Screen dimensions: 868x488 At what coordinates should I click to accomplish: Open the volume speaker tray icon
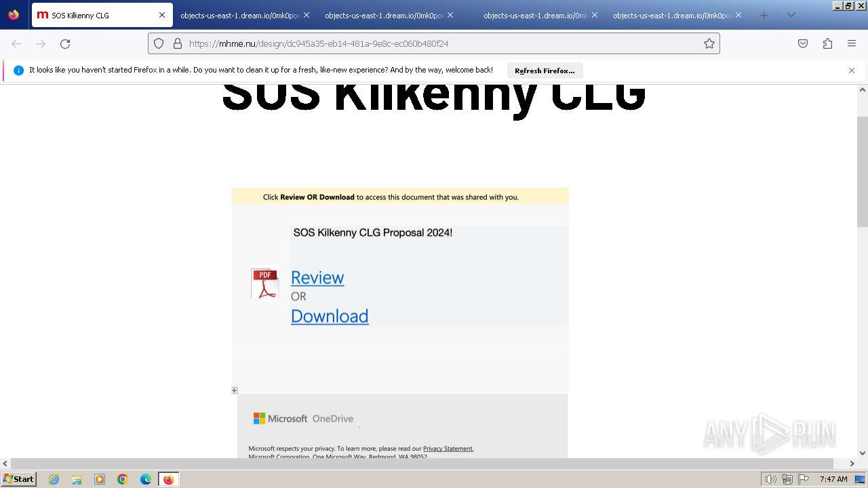pos(771,479)
